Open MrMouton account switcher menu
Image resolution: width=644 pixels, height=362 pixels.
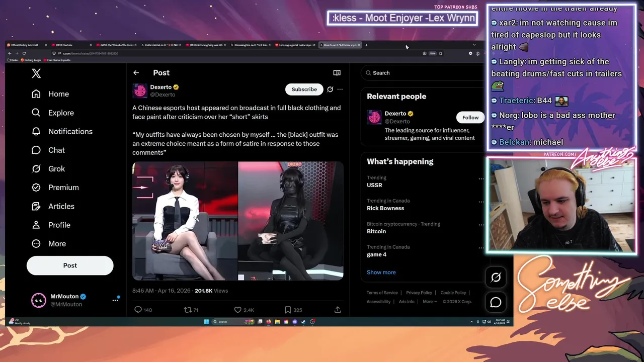[x=74, y=300]
